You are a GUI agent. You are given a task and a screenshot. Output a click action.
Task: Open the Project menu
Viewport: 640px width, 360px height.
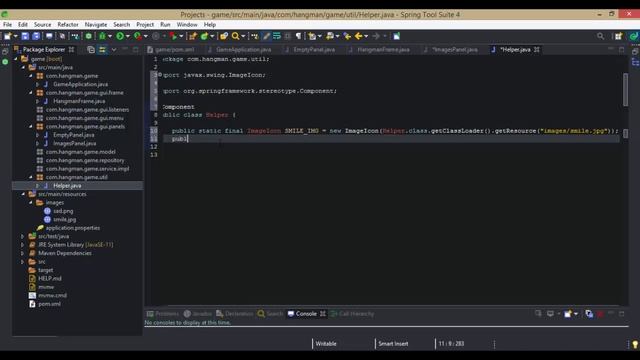point(145,24)
